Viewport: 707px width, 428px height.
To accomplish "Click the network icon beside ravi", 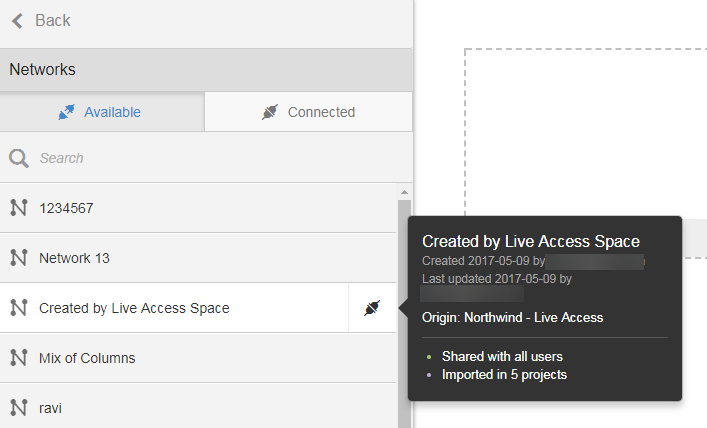I will (x=18, y=408).
